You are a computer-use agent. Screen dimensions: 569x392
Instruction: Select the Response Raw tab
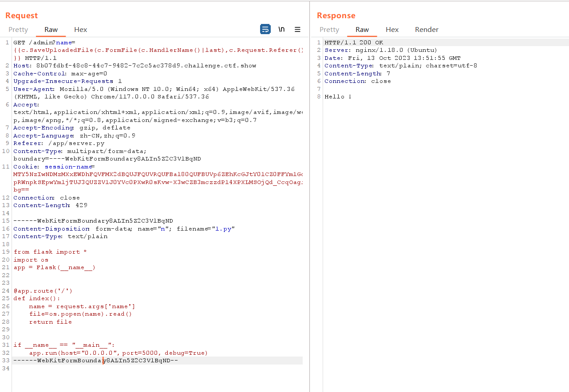coord(362,29)
